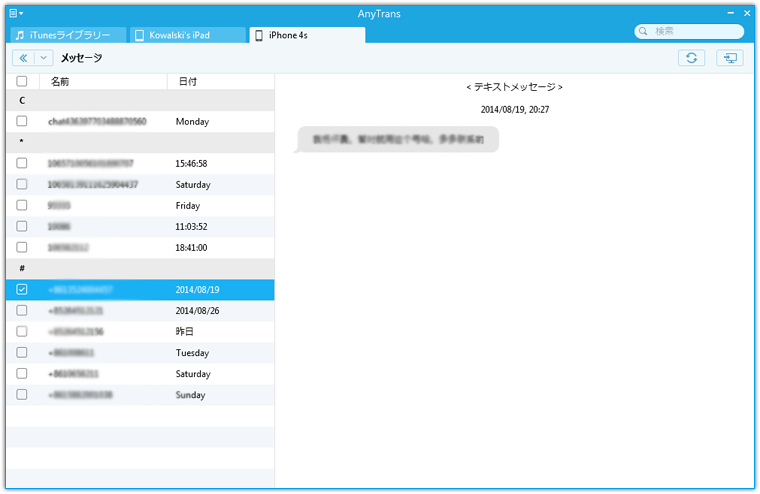Click the 'メッセージ' title label
The width and height of the screenshot is (760, 494).
click(81, 58)
